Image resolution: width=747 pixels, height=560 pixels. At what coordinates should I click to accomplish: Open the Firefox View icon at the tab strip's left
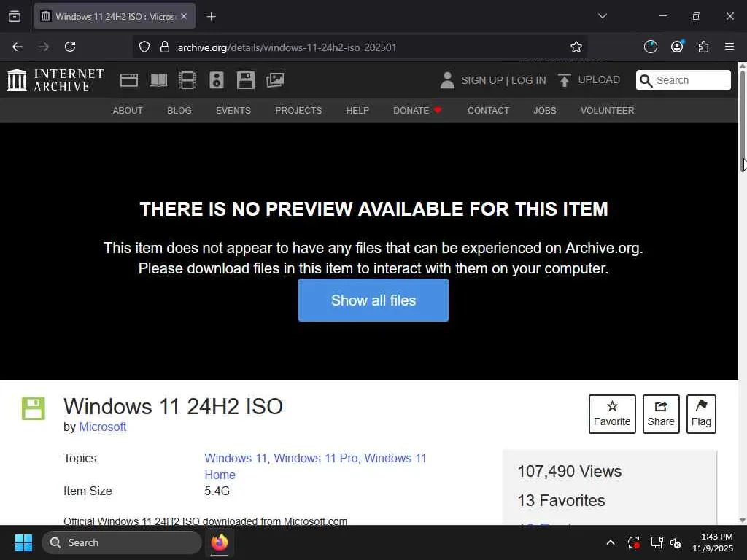(x=15, y=16)
